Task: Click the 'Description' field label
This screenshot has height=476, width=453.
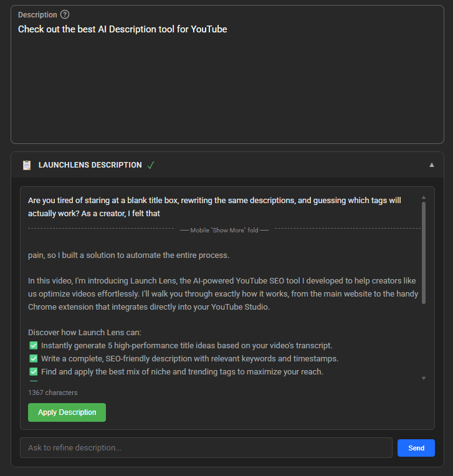Action: click(37, 14)
